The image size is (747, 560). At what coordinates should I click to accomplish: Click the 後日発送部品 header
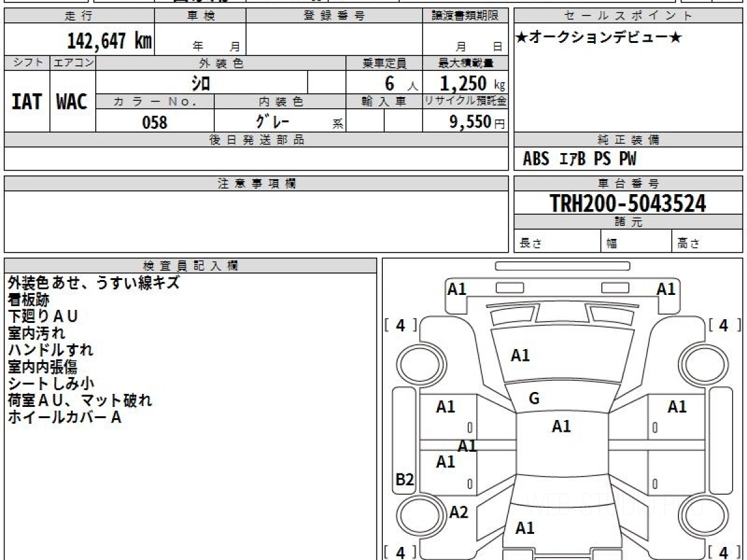coord(256,140)
